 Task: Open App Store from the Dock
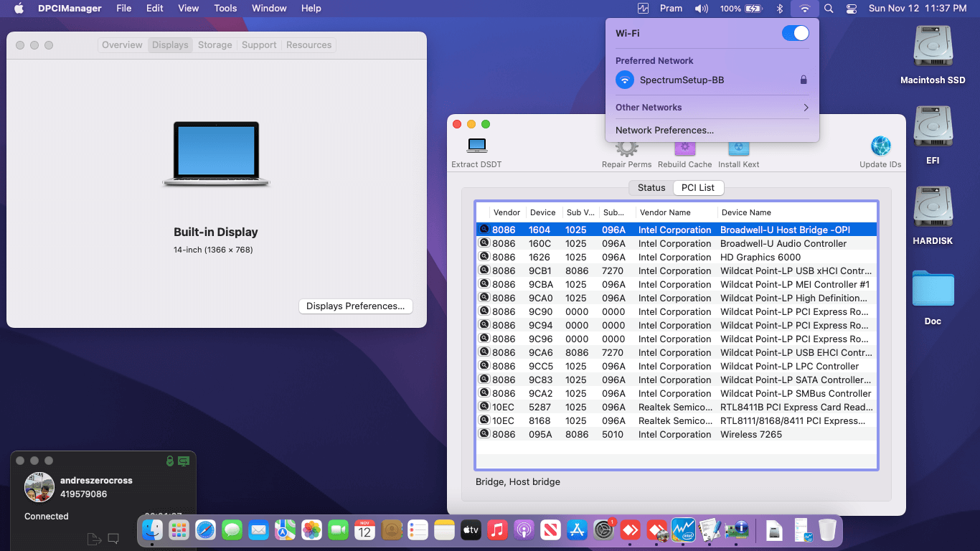coord(577,530)
